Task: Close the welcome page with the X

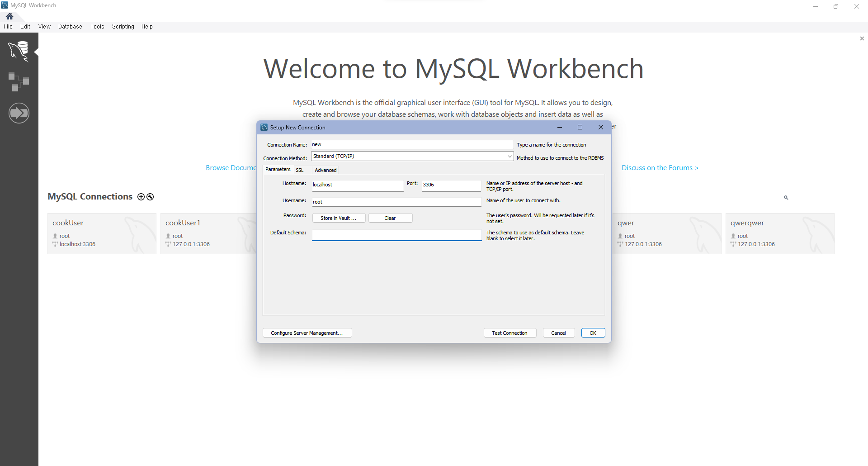Action: click(862, 38)
